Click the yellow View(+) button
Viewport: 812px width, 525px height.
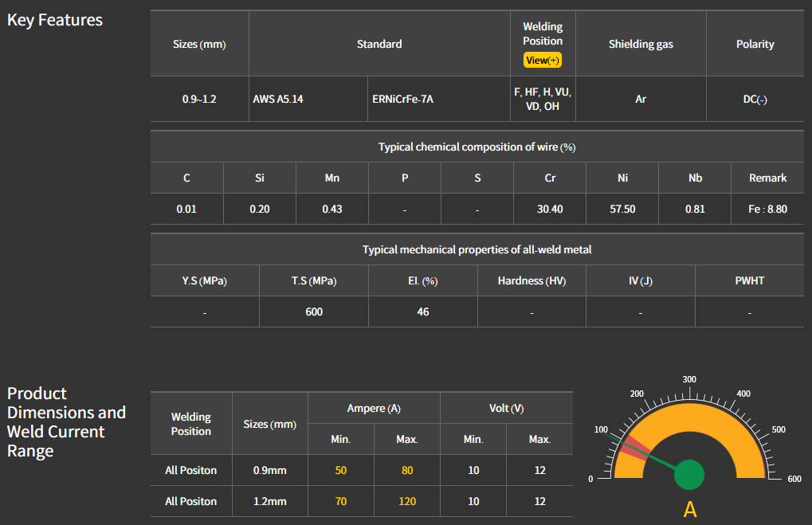click(543, 60)
